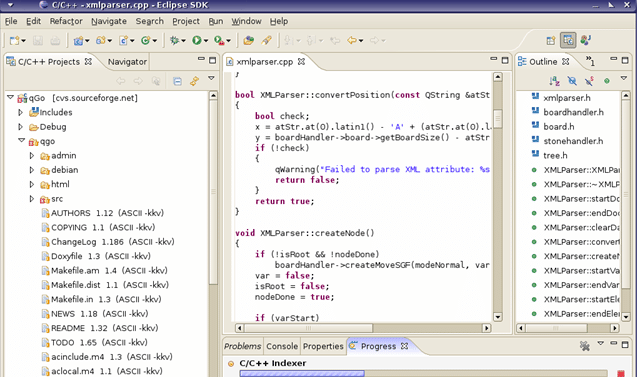The image size is (637, 377).
Task: Click the New C++ class icon
Action: [x=146, y=41]
